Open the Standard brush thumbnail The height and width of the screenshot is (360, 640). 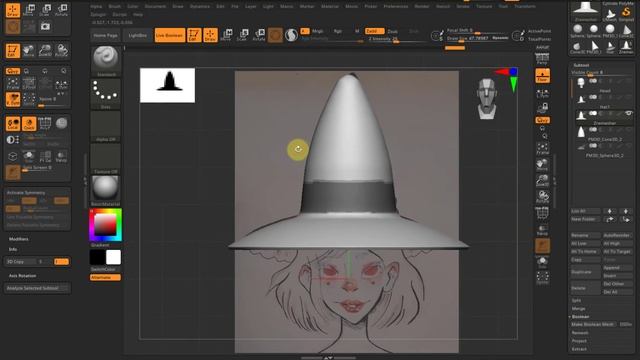(x=105, y=61)
